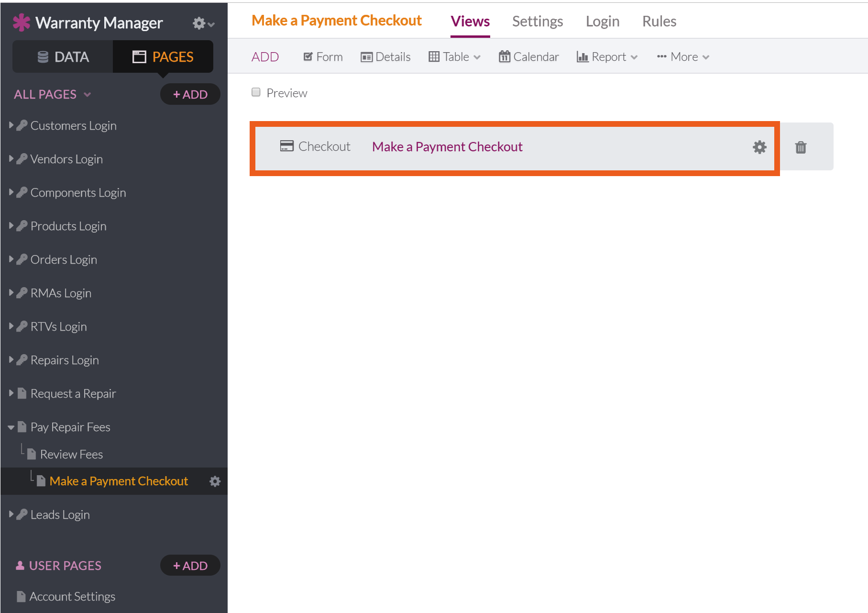Open the Review Fees child page
This screenshot has width=868, height=613.
click(71, 454)
